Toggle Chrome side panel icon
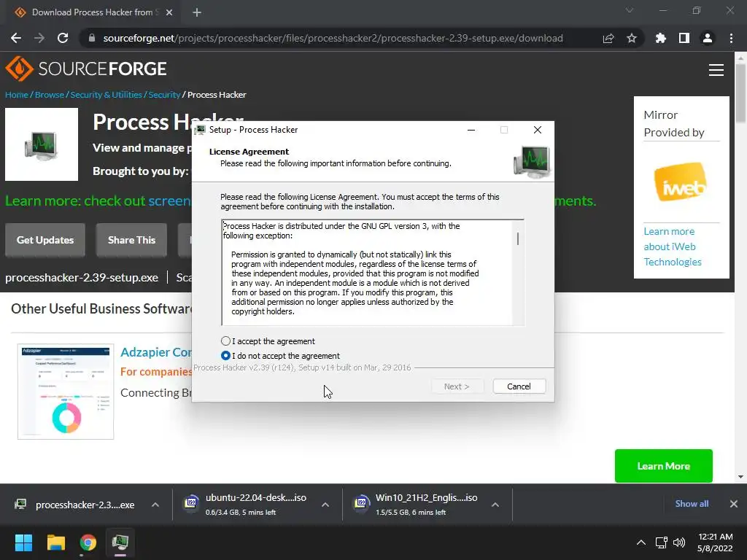The image size is (747, 560). click(x=684, y=38)
